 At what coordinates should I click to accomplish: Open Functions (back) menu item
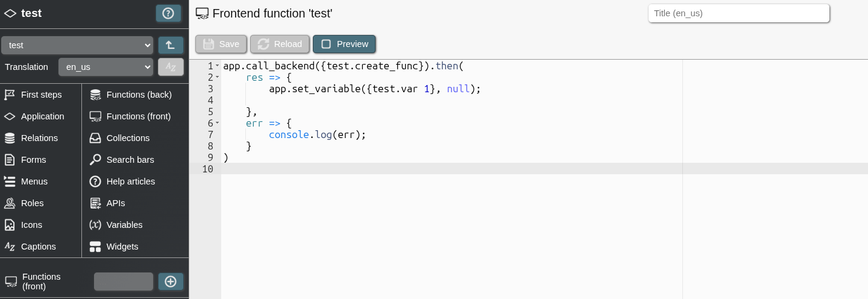(139, 95)
